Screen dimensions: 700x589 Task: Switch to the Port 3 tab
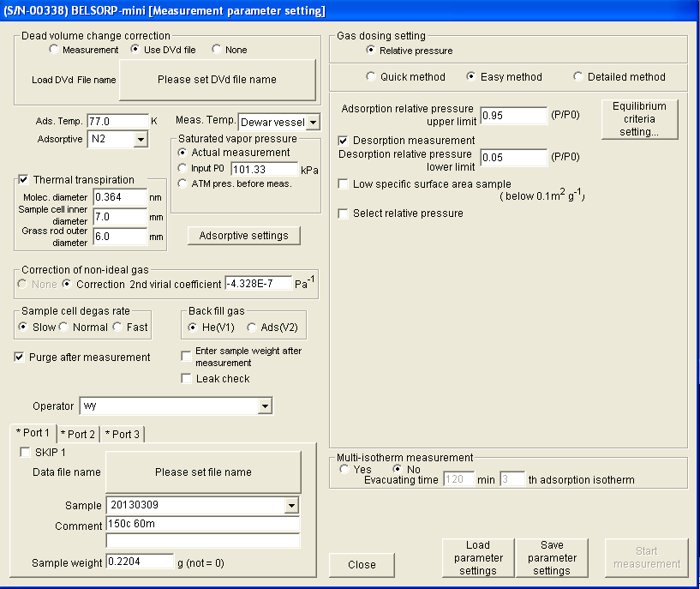pos(123,434)
